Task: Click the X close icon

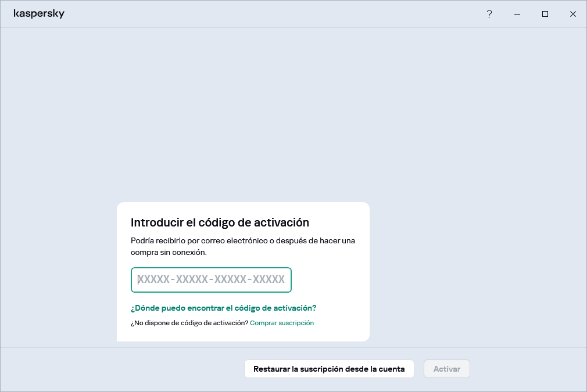Action: [x=573, y=14]
